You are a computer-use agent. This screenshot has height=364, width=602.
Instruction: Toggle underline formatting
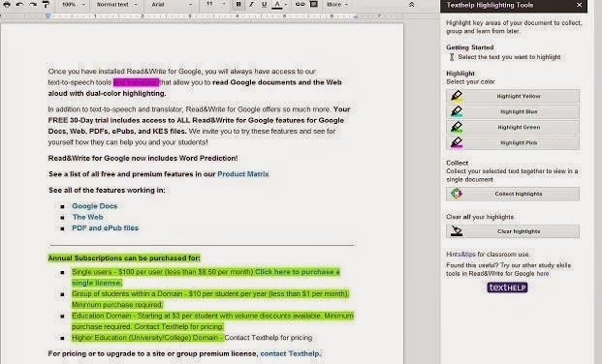(x=264, y=4)
